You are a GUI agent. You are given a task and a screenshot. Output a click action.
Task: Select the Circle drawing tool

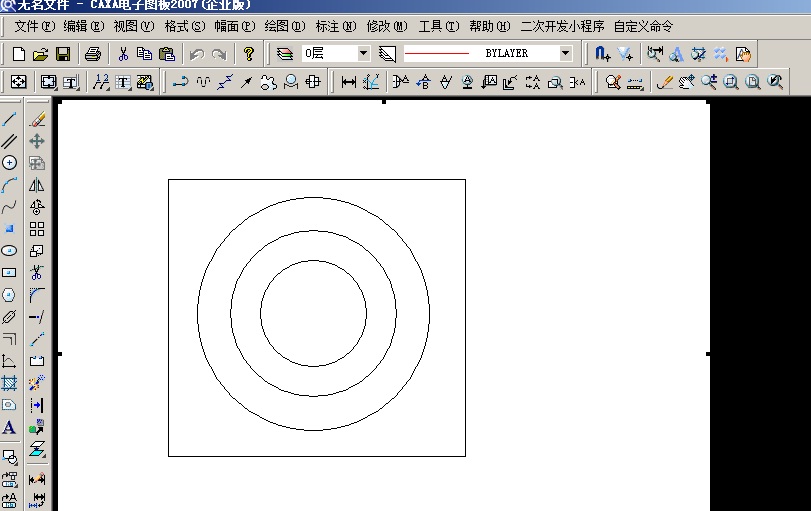[x=9, y=163]
